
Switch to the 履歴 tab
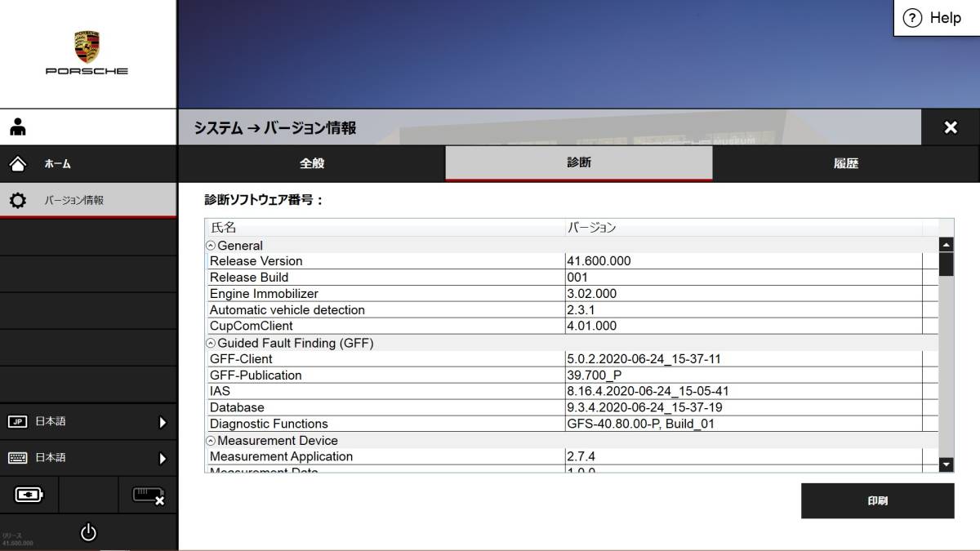click(x=846, y=163)
